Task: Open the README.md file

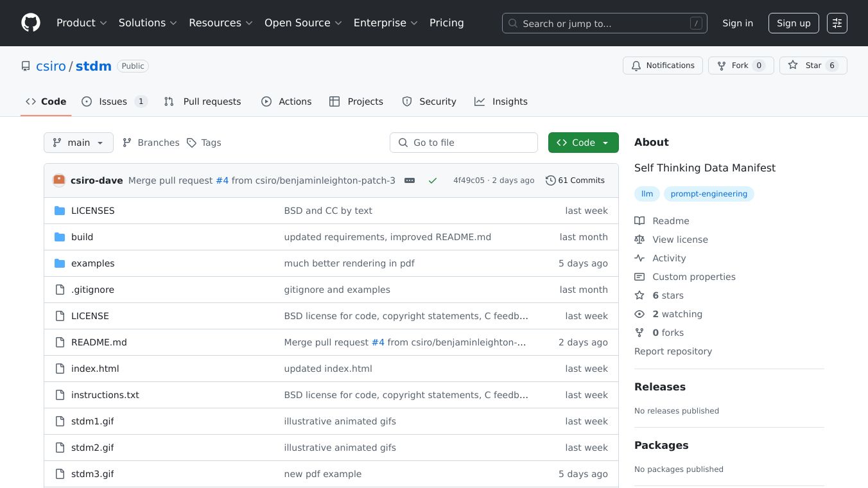Action: (99, 342)
